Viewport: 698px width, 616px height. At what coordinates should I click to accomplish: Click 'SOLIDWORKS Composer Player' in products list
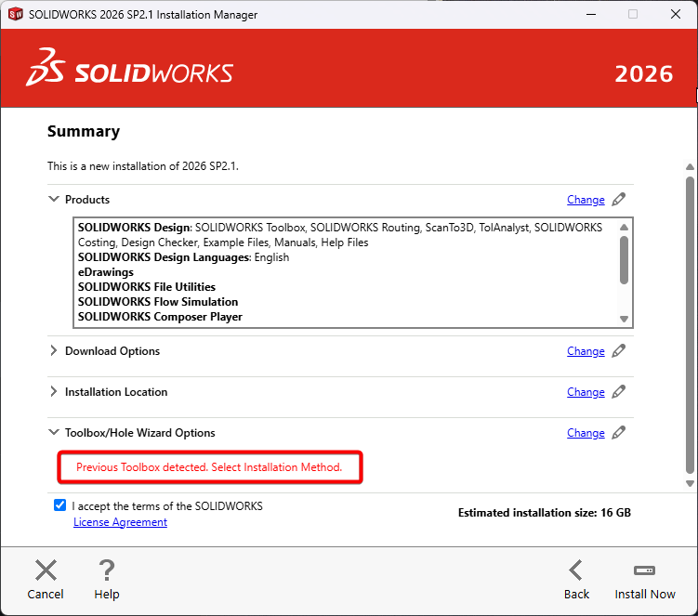click(160, 317)
